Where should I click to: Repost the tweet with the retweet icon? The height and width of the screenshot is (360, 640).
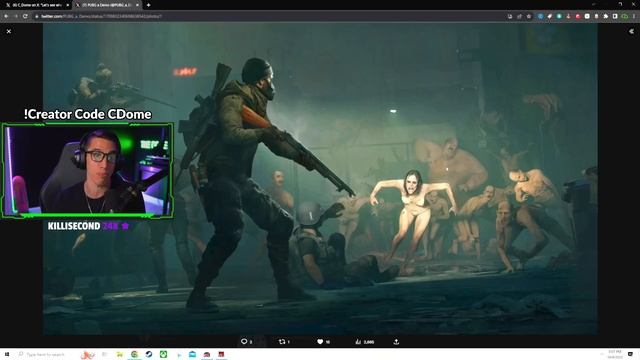(282, 342)
